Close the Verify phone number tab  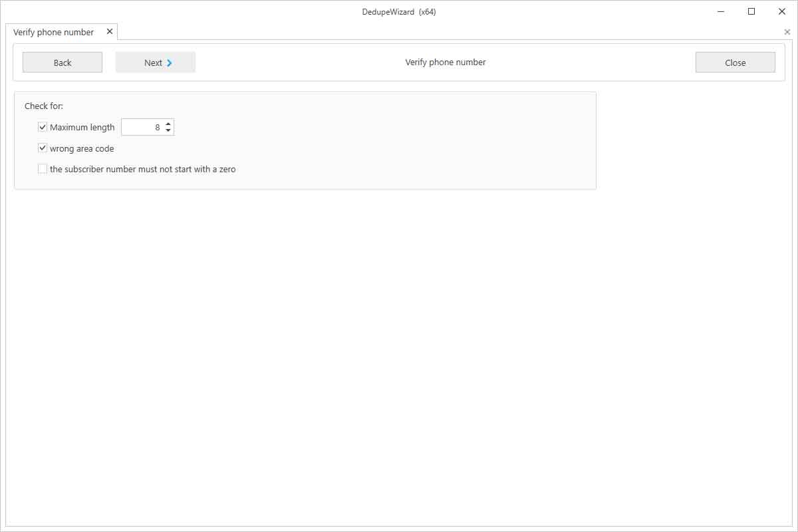pos(110,31)
